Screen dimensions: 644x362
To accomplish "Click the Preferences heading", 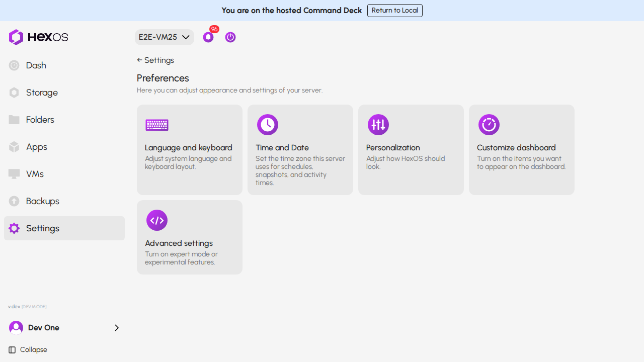I will pyautogui.click(x=163, y=78).
